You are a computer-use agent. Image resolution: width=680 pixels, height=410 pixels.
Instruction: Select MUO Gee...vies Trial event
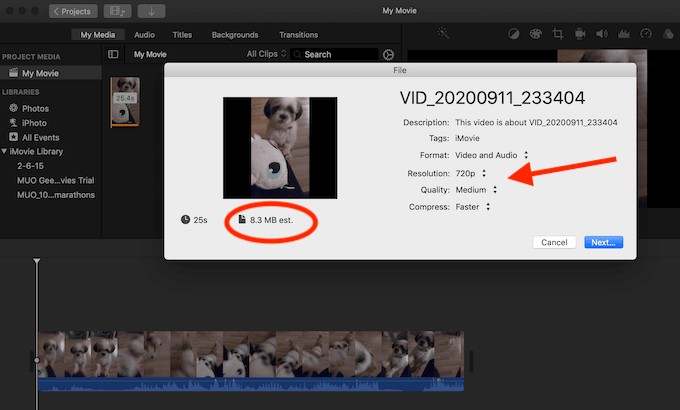(56, 180)
